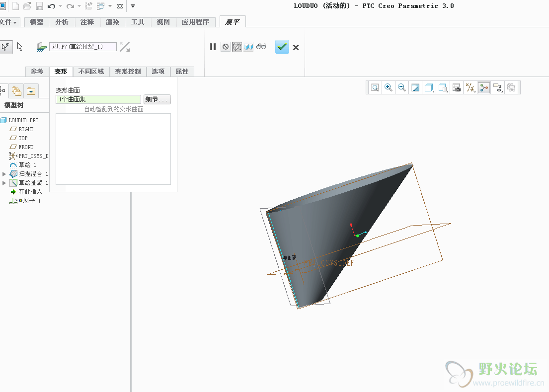Open the 选项 panel tab

[x=158, y=72]
